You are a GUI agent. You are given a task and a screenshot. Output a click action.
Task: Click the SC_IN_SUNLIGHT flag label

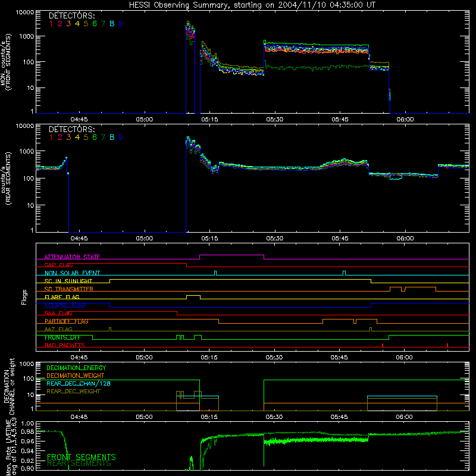[68, 281]
